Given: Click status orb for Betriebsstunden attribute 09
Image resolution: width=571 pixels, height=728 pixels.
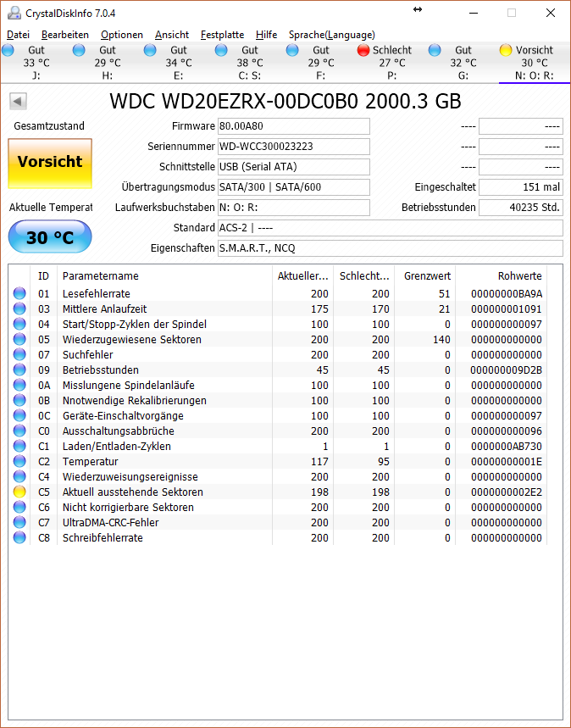Looking at the screenshot, I should click(x=19, y=370).
